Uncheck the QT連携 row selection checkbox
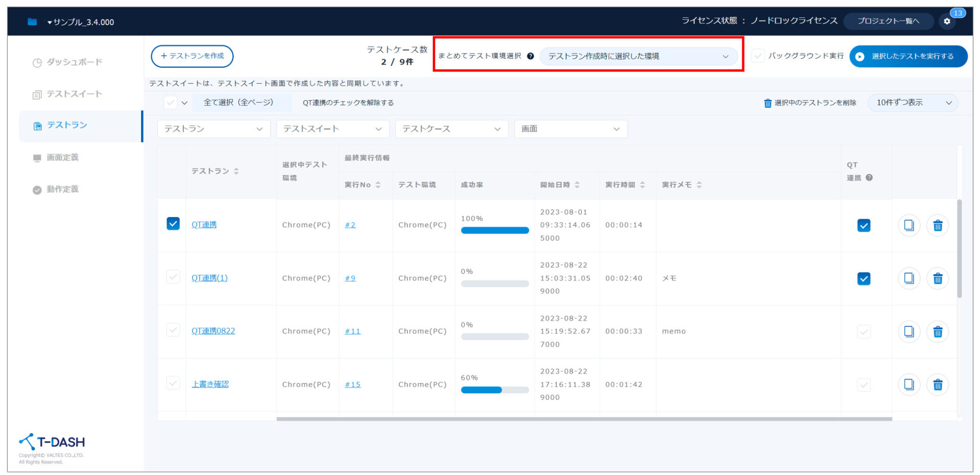 173,224
